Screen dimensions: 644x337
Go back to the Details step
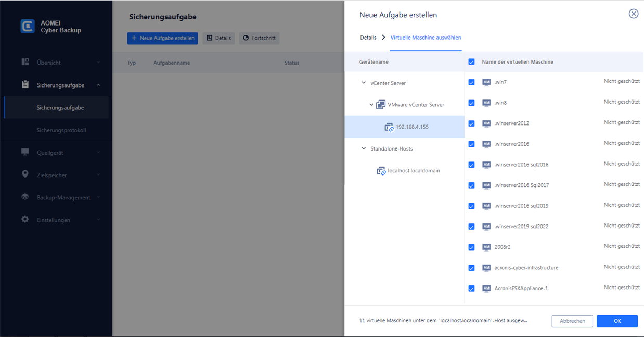368,38
